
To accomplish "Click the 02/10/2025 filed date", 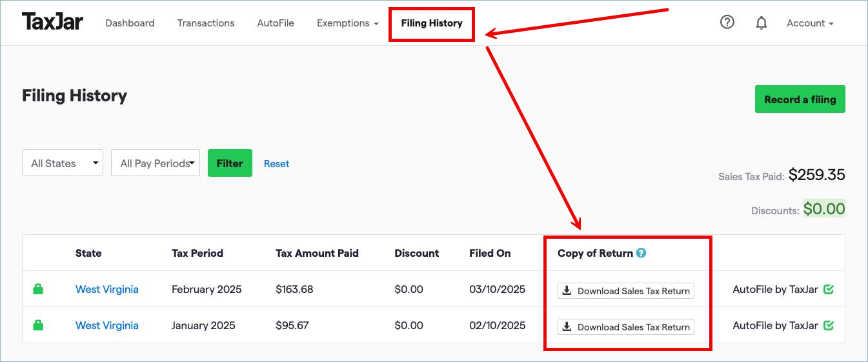I will pos(497,325).
